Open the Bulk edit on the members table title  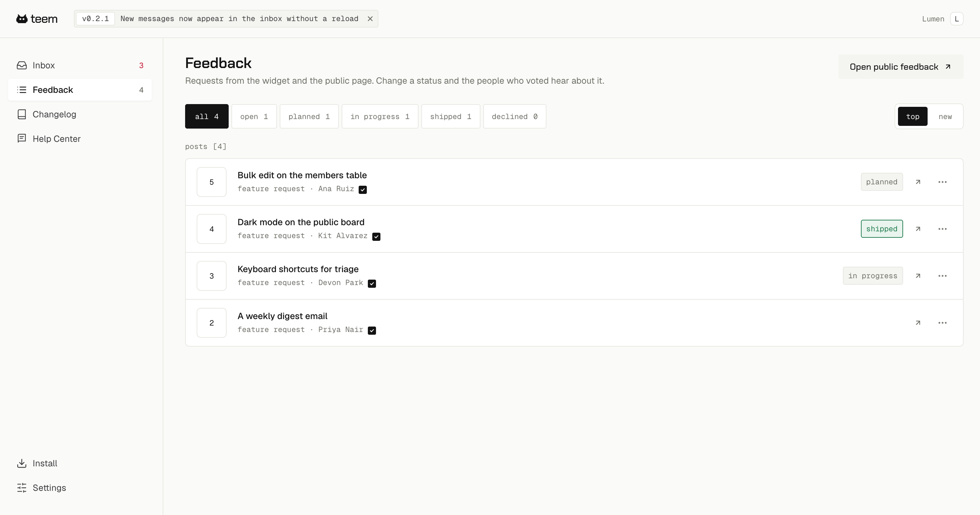click(x=302, y=175)
